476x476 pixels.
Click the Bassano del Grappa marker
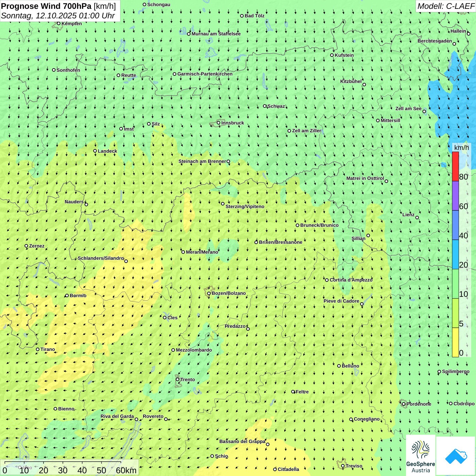point(268,444)
